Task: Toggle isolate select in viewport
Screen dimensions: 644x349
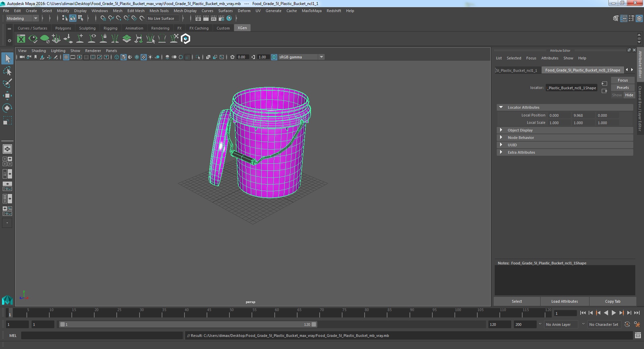Action: coord(198,57)
